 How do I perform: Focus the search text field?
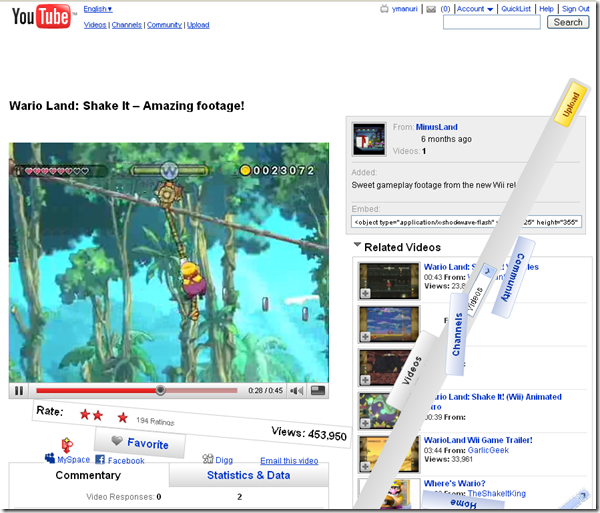(492, 22)
